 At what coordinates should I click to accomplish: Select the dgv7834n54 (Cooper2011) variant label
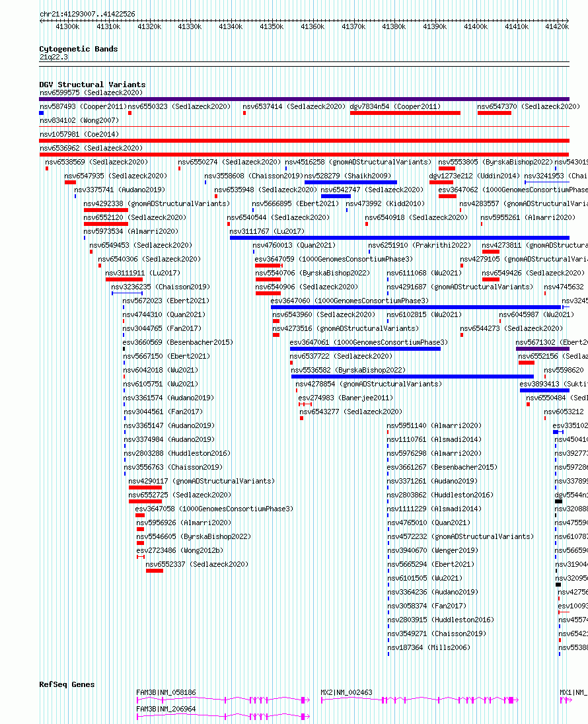(395, 106)
